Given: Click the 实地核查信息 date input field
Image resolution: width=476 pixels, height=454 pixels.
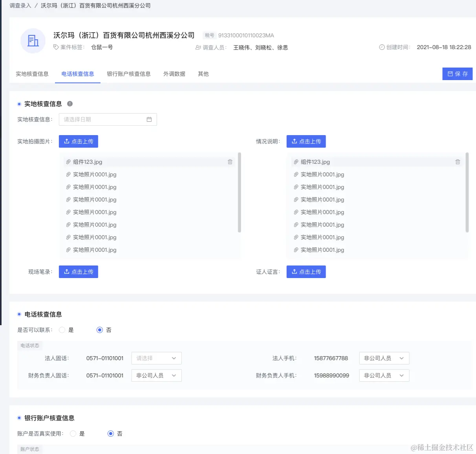Looking at the screenshot, I should pyautogui.click(x=108, y=119).
